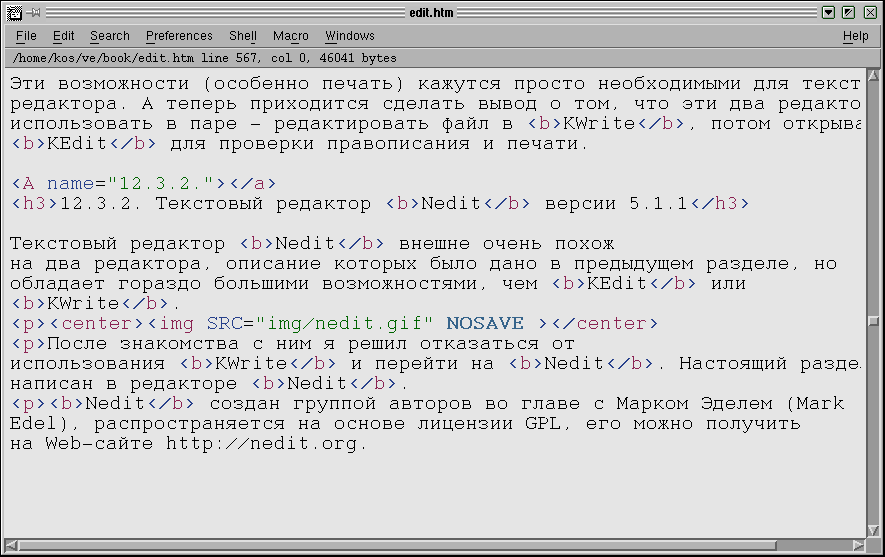Expand the Preferences menu
This screenshot has width=885, height=557.
click(x=179, y=36)
